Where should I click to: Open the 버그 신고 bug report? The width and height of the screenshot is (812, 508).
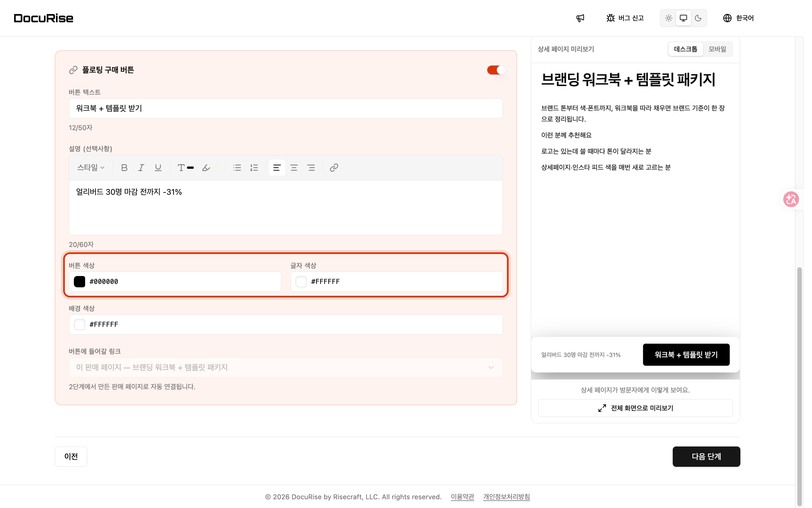pyautogui.click(x=625, y=18)
